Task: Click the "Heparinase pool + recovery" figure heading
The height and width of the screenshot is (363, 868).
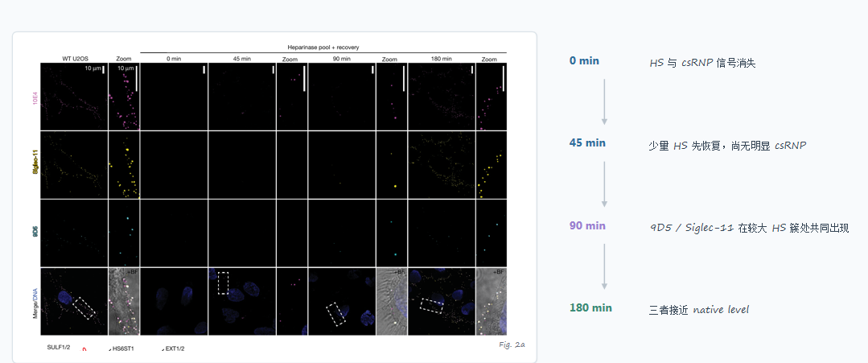Action: [x=323, y=47]
